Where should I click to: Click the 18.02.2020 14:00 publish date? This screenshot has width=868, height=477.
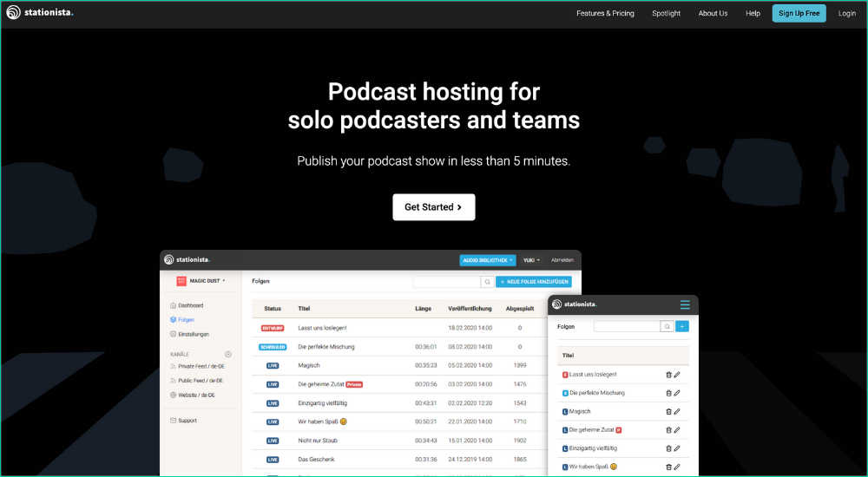470,328
